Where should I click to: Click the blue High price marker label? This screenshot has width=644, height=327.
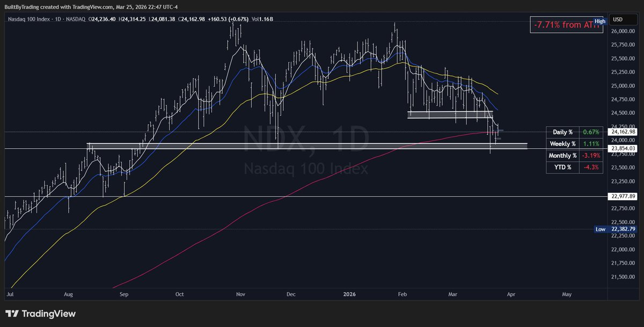click(600, 21)
